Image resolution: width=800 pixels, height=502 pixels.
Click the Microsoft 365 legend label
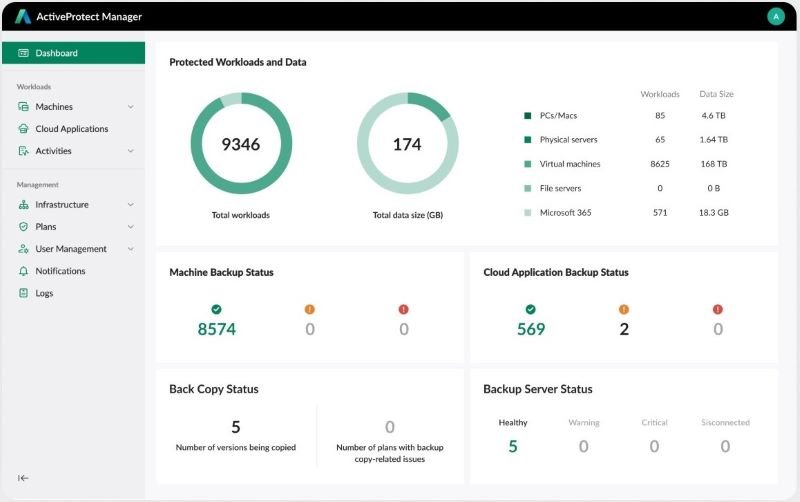(565, 212)
